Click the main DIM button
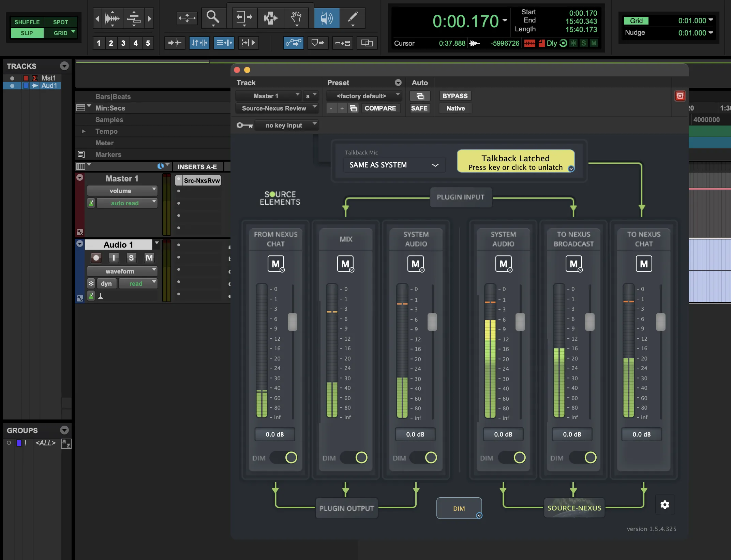 click(x=459, y=508)
